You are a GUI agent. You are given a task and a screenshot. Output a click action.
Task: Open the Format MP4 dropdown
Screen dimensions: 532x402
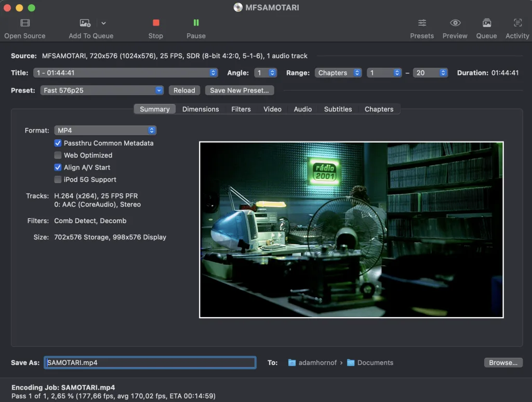pos(105,131)
